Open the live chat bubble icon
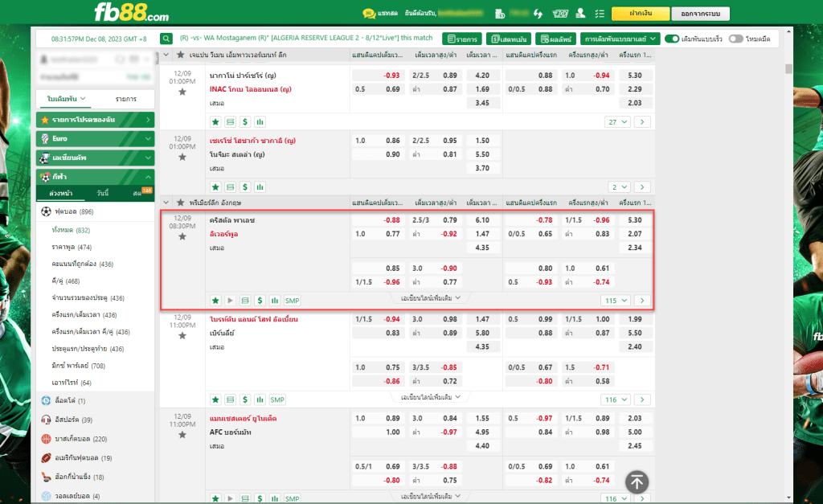823x504 pixels. point(369,13)
